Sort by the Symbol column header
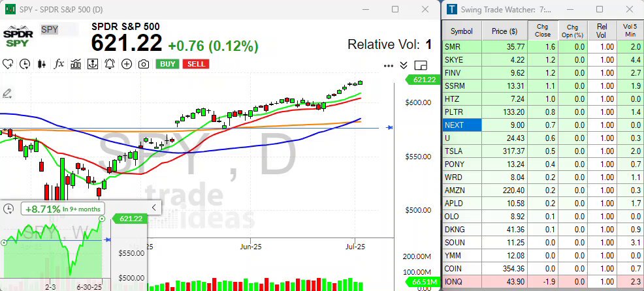 [462, 31]
